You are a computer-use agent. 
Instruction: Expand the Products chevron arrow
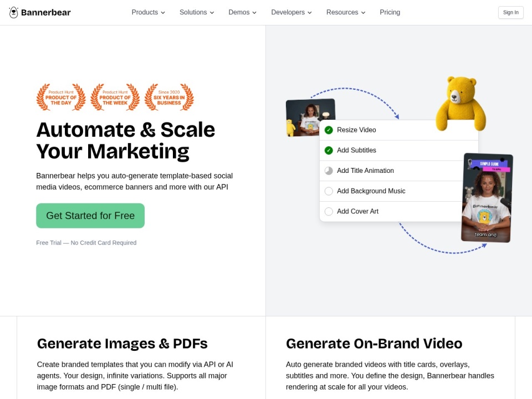coord(163,13)
